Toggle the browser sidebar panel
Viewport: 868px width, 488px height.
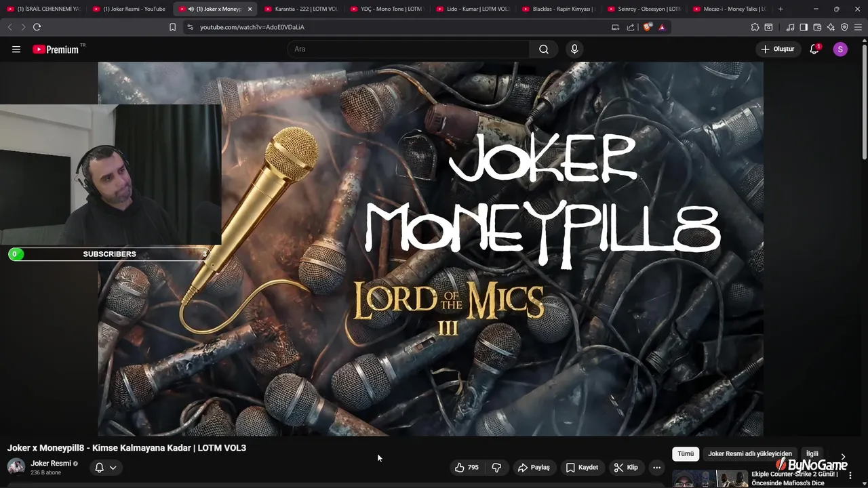tap(804, 27)
